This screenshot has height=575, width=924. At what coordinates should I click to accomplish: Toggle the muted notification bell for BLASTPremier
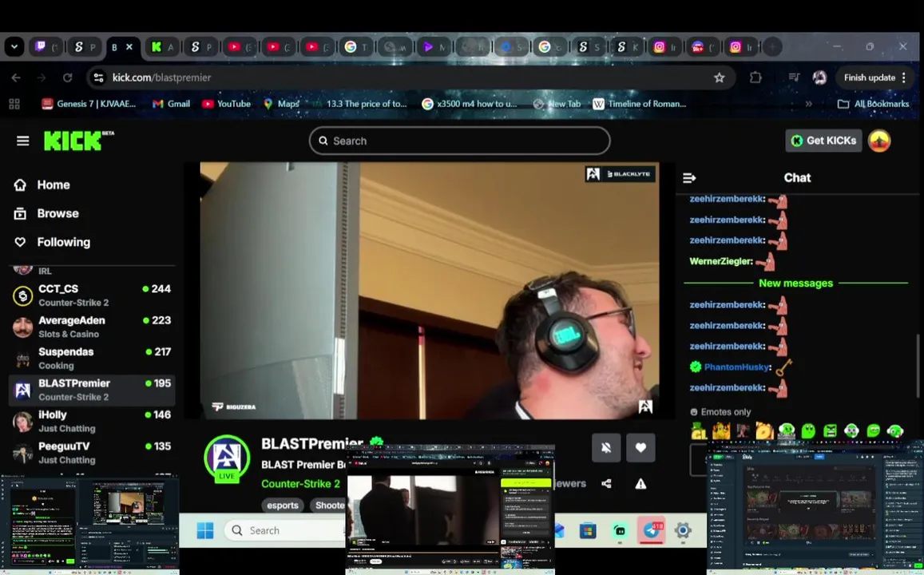[x=606, y=448]
